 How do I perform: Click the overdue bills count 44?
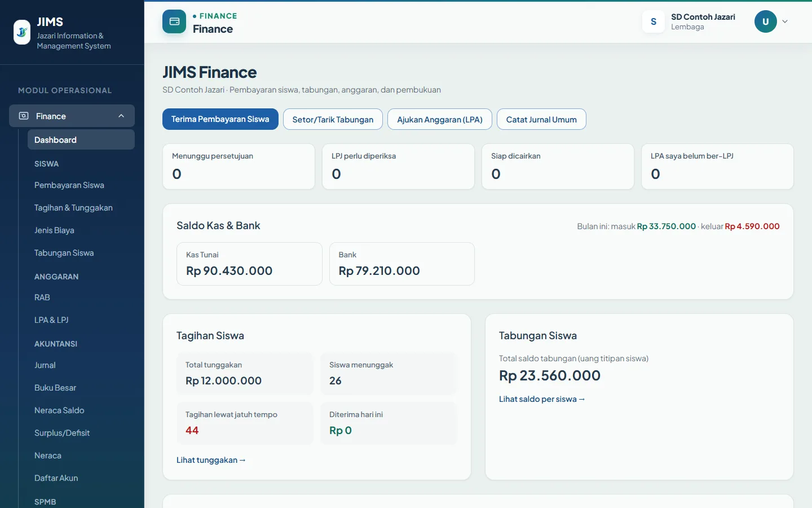tap(192, 431)
